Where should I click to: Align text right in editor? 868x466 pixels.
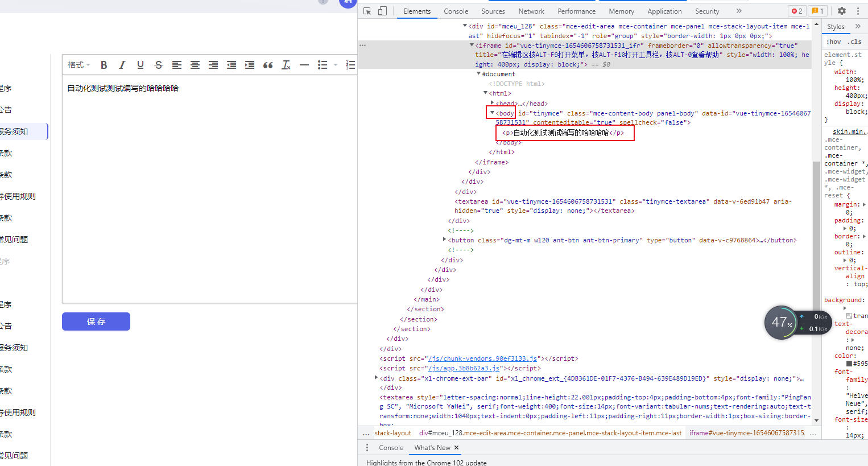point(213,65)
